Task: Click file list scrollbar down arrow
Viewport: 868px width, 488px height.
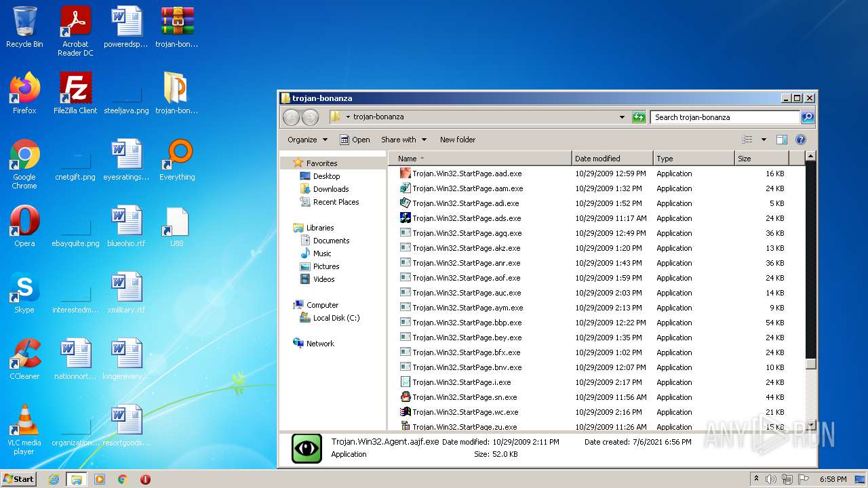Action: coord(810,426)
